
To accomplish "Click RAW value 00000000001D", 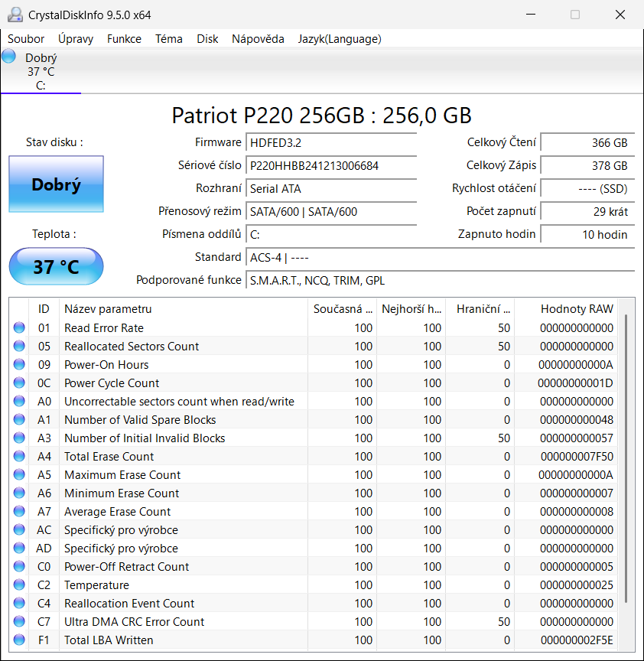I will pyautogui.click(x=575, y=383).
